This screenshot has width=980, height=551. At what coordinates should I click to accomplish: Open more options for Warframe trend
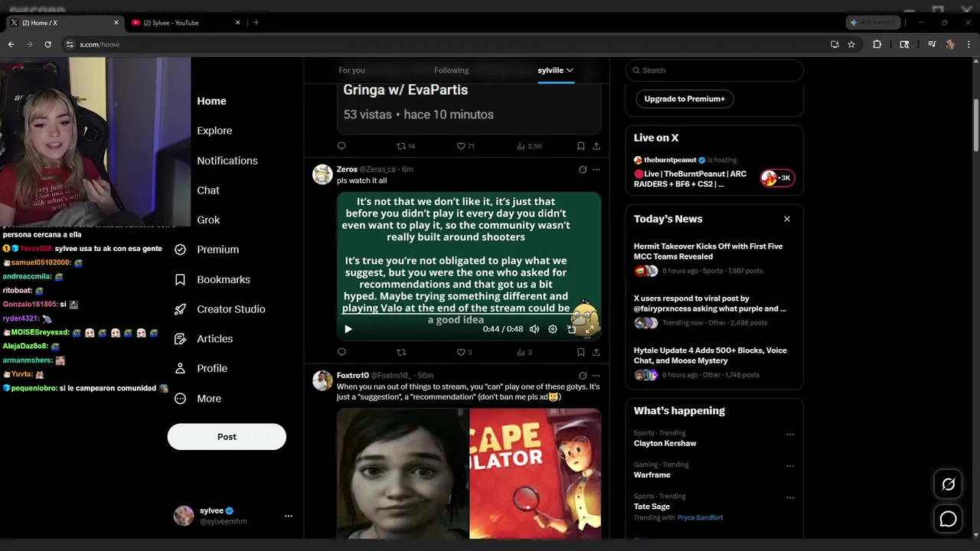(790, 465)
